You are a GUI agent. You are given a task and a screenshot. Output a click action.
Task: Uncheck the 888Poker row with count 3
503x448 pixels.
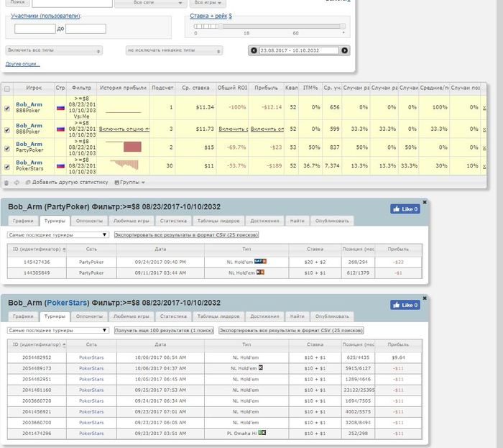coord(7,130)
